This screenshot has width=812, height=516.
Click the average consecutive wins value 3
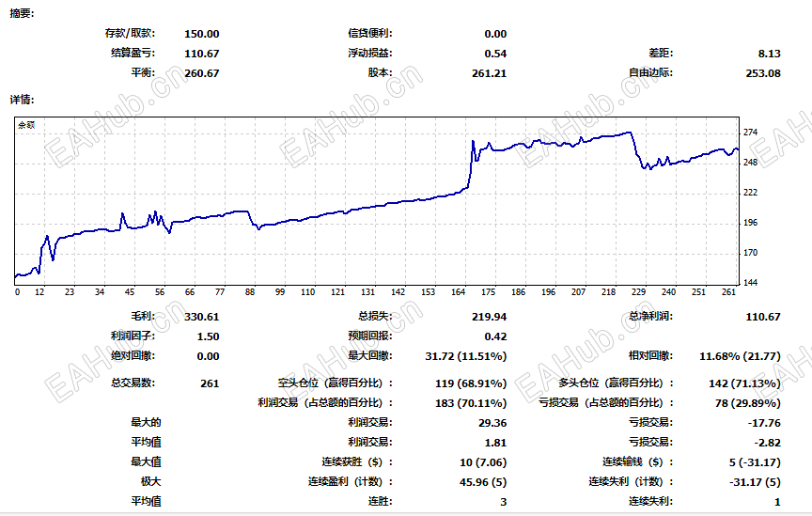tap(504, 502)
